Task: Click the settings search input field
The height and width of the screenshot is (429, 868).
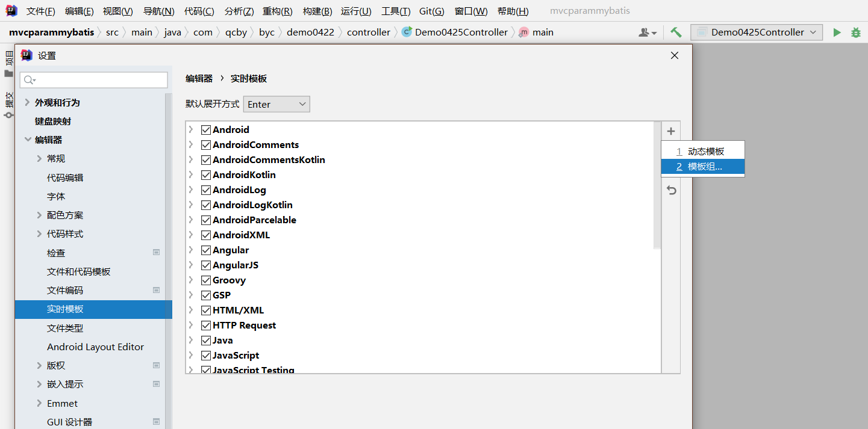Action: tap(94, 80)
